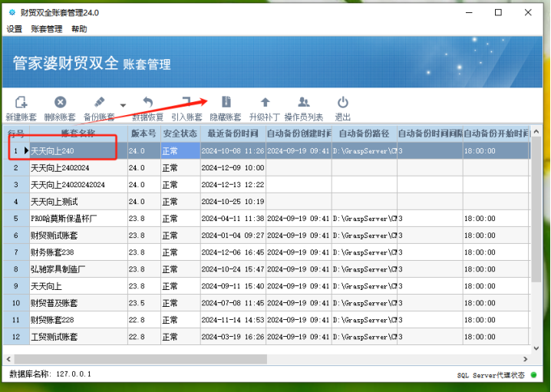Open the dropdown arrow beside 备份账套
The image size is (551, 392).
click(x=123, y=105)
